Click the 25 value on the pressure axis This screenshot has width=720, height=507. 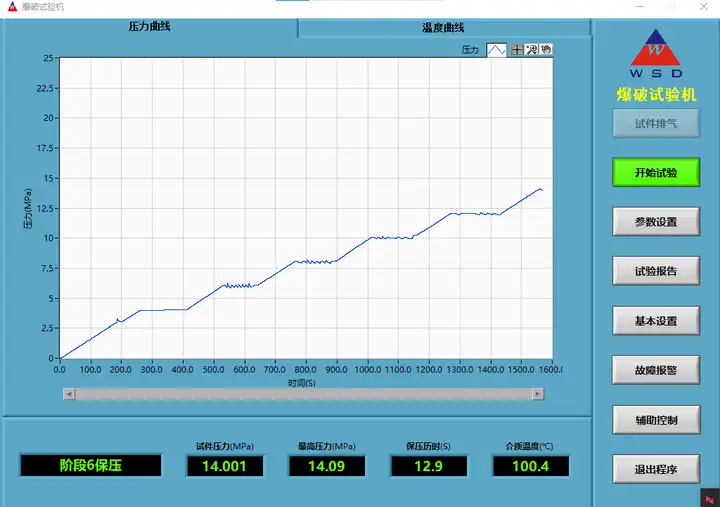[48, 58]
